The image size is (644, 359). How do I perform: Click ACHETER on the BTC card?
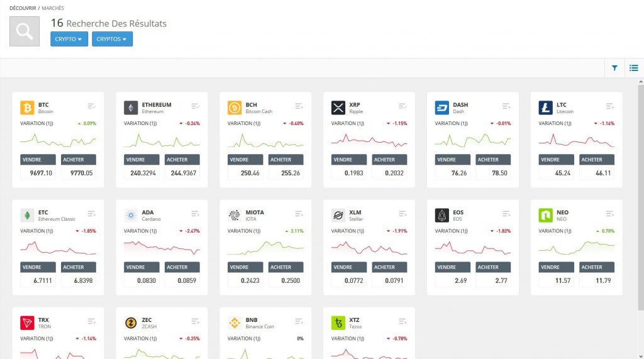tap(79, 160)
